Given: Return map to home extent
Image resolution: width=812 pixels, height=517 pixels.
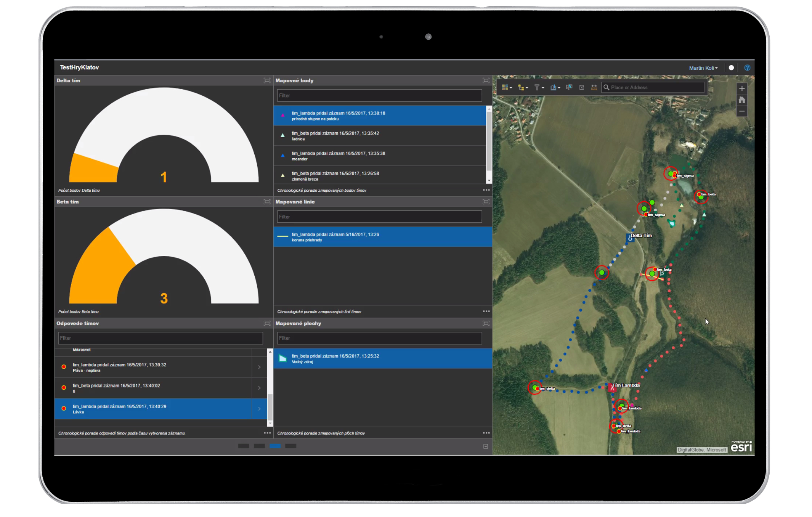Looking at the screenshot, I should 742,100.
